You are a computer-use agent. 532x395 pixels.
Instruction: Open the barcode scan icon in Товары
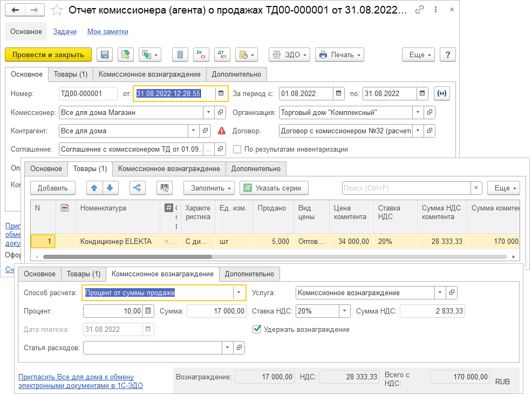tap(165, 188)
